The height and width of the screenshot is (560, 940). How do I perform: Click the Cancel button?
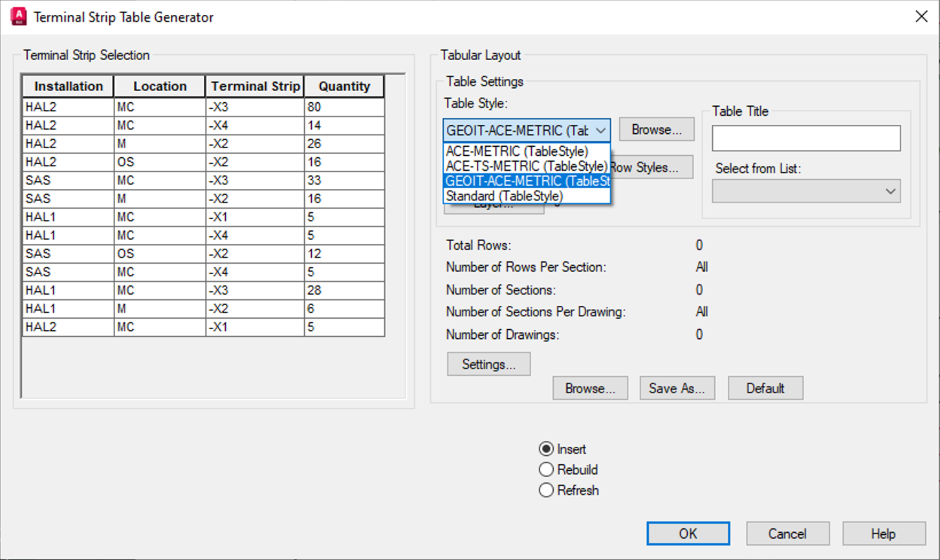(x=787, y=533)
